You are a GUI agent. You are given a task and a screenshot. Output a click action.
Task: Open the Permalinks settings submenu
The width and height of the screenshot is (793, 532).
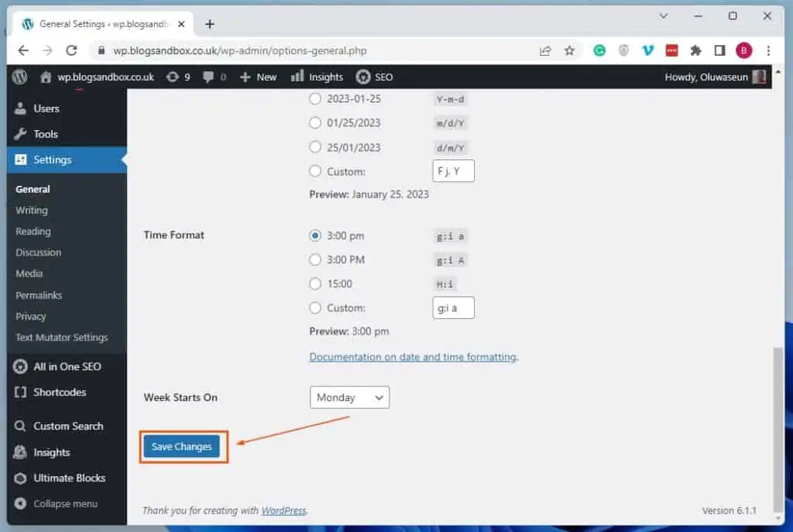point(39,295)
